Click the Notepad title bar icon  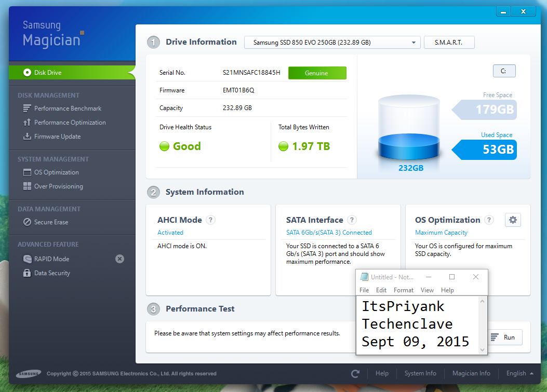coord(364,277)
